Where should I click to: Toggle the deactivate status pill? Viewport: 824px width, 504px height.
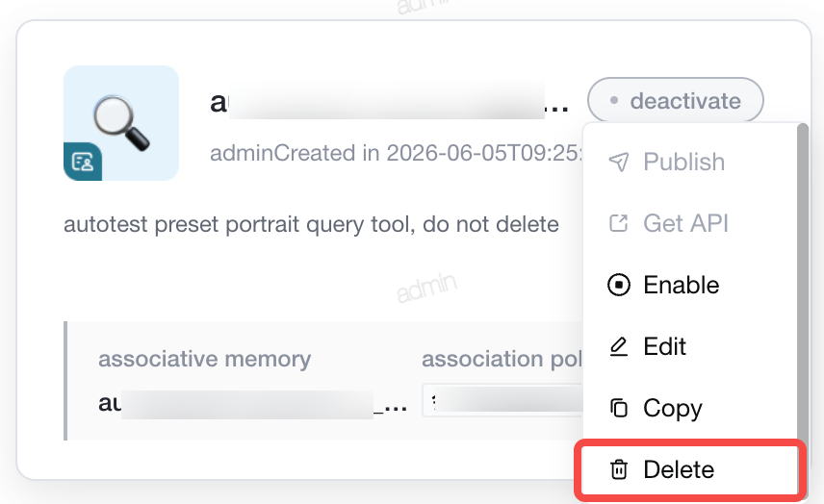[x=676, y=100]
